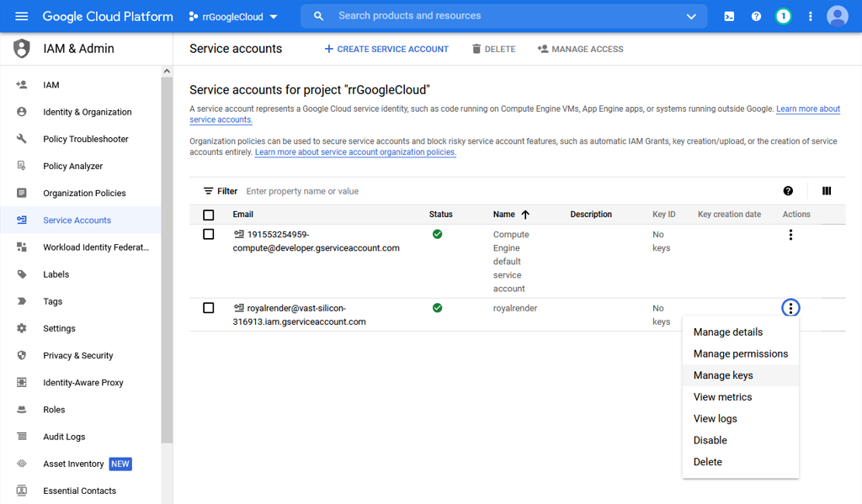The width and height of the screenshot is (862, 504).
Task: Toggle the select-all accounts checkbox
Action: click(x=209, y=215)
